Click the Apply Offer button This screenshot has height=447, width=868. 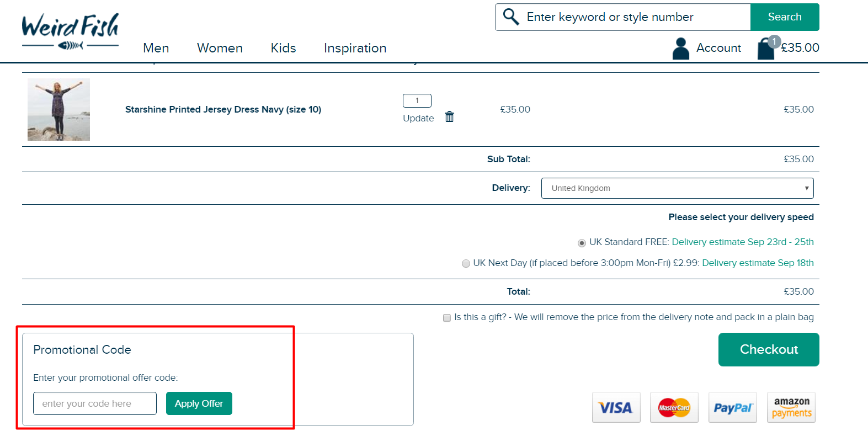click(199, 403)
